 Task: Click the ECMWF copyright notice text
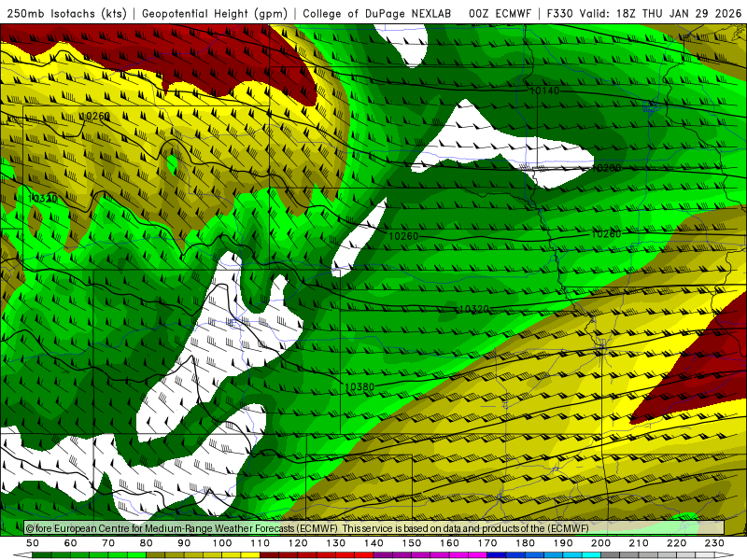[307, 528]
